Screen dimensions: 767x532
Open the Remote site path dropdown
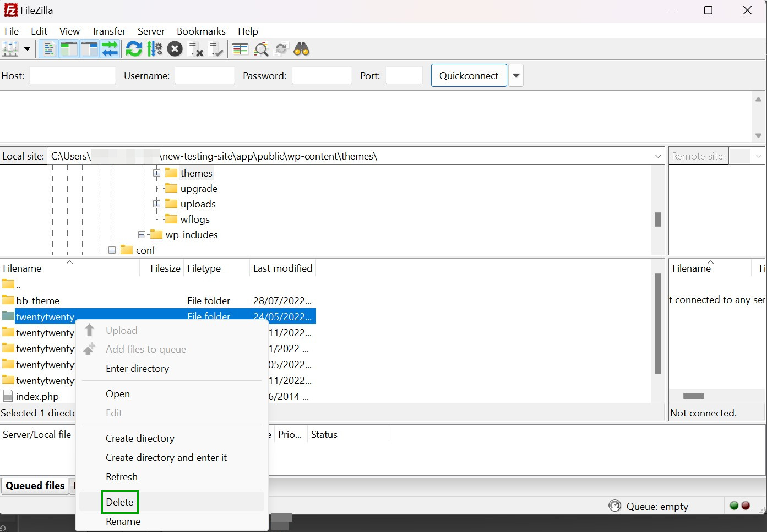click(759, 156)
